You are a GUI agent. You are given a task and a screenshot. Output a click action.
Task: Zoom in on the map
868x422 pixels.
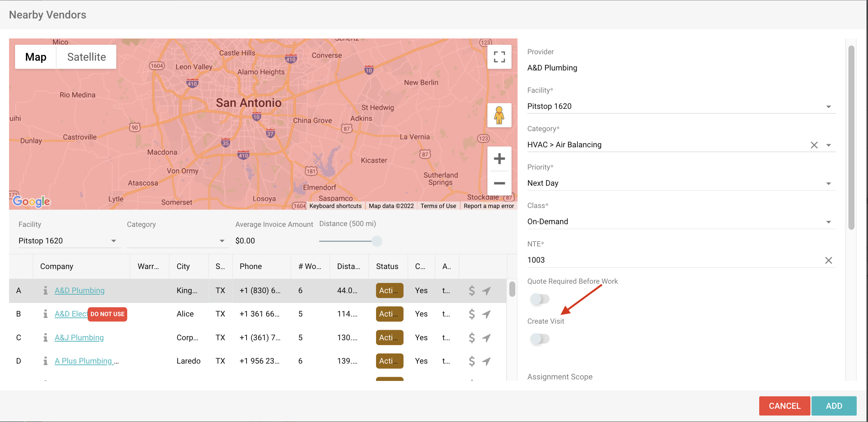499,159
